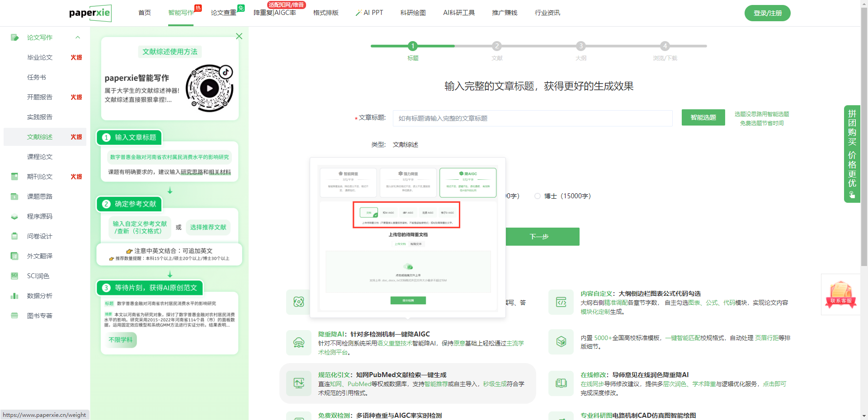The height and width of the screenshot is (420, 868).
Task: Click the 登录/注册 button
Action: coord(768,13)
